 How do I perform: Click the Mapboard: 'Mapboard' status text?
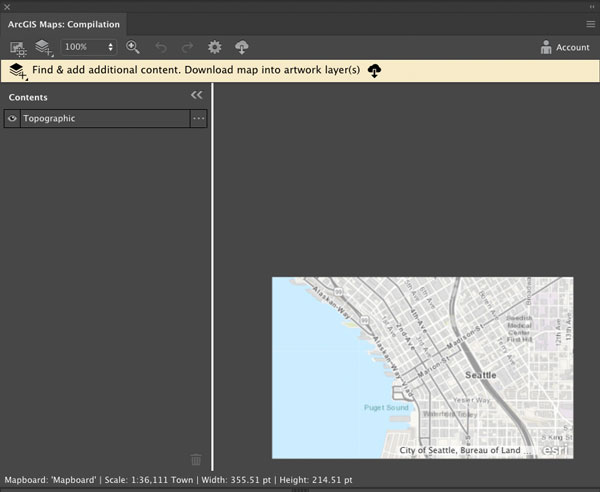coord(51,480)
